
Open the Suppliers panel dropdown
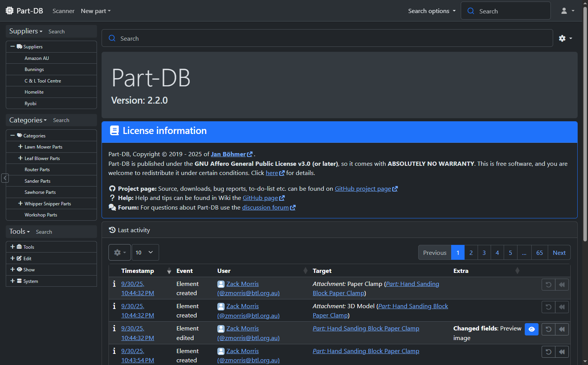(x=26, y=31)
